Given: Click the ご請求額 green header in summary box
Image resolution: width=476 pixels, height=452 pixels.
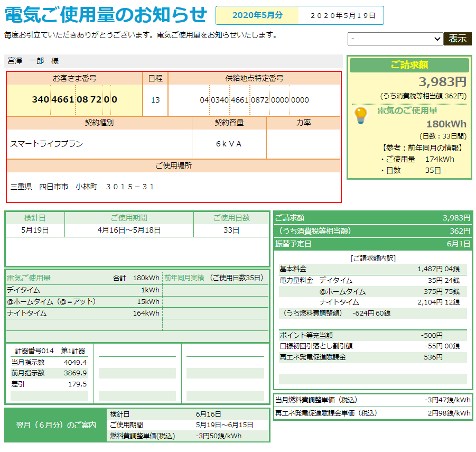Looking at the screenshot, I should (409, 65).
